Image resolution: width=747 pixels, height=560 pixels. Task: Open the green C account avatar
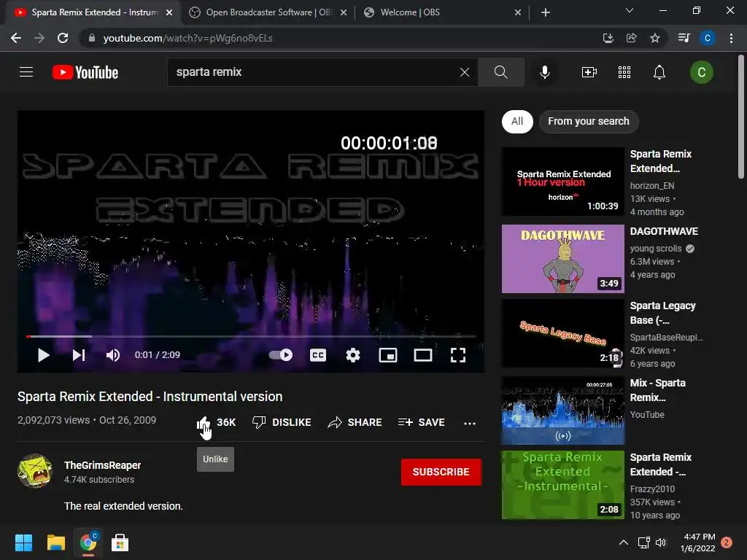point(701,72)
